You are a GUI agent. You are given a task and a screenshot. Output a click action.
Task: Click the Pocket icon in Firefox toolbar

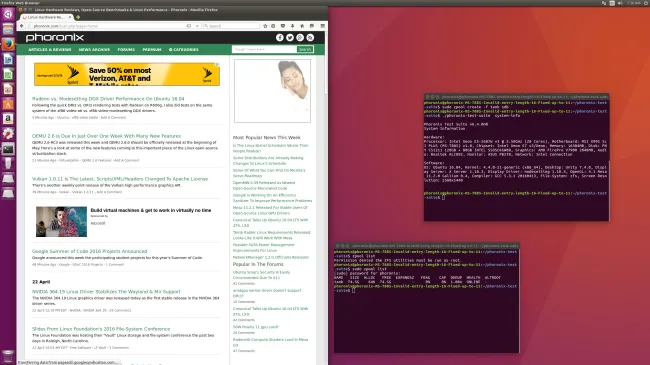click(283, 26)
